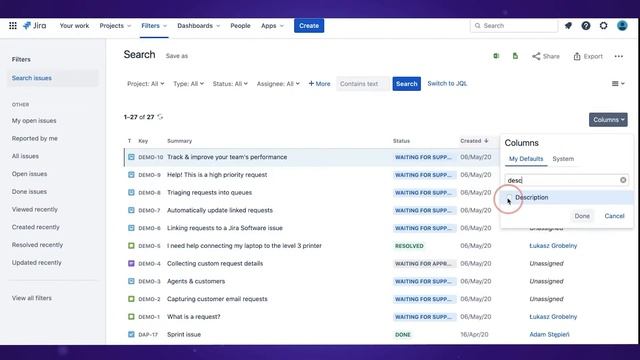Click the Create button
The width and height of the screenshot is (640, 360).
(309, 26)
